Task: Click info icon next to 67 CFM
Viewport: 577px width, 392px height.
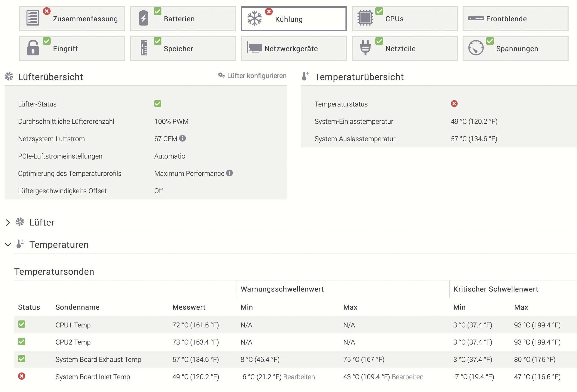Action: [x=182, y=138]
